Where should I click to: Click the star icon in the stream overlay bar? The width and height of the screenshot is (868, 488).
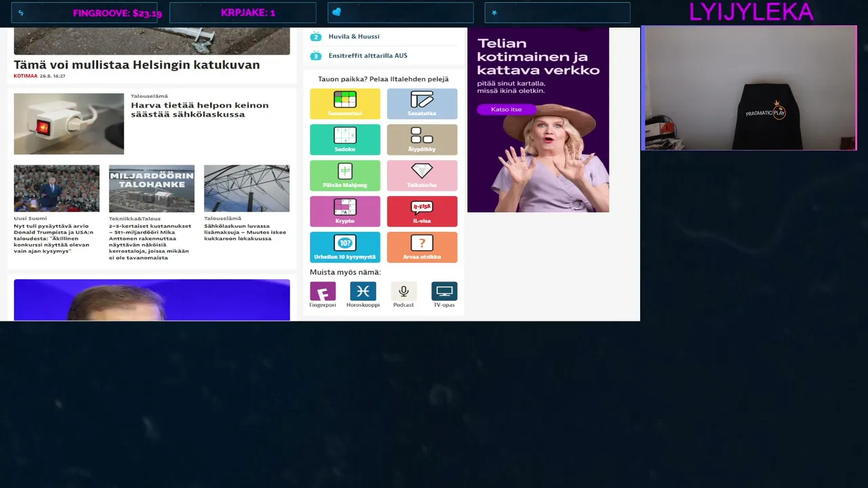tap(494, 12)
